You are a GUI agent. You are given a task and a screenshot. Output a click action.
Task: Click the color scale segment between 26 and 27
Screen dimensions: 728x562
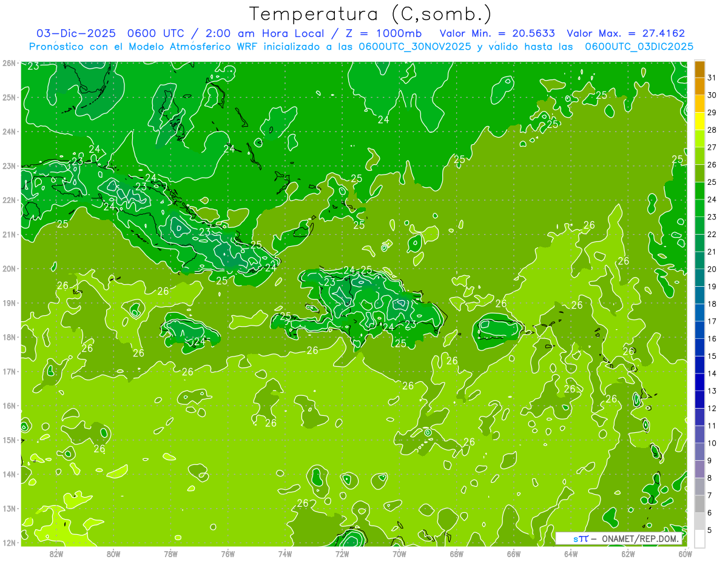click(x=699, y=156)
